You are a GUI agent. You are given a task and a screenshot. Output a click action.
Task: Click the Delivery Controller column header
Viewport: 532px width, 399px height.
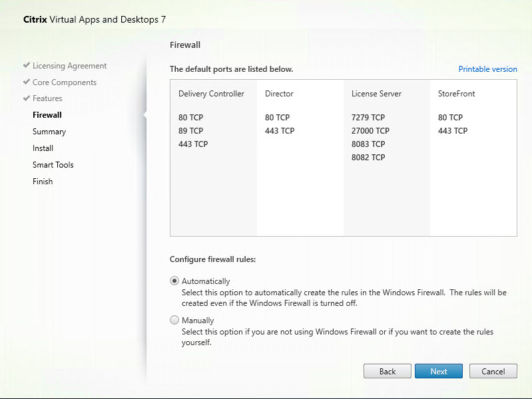(x=211, y=94)
